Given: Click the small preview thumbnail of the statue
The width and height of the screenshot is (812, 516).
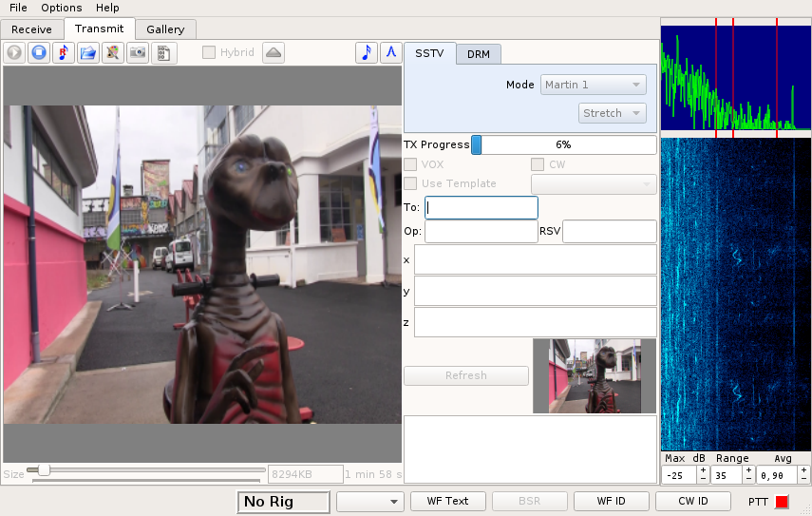Looking at the screenshot, I should (x=595, y=376).
